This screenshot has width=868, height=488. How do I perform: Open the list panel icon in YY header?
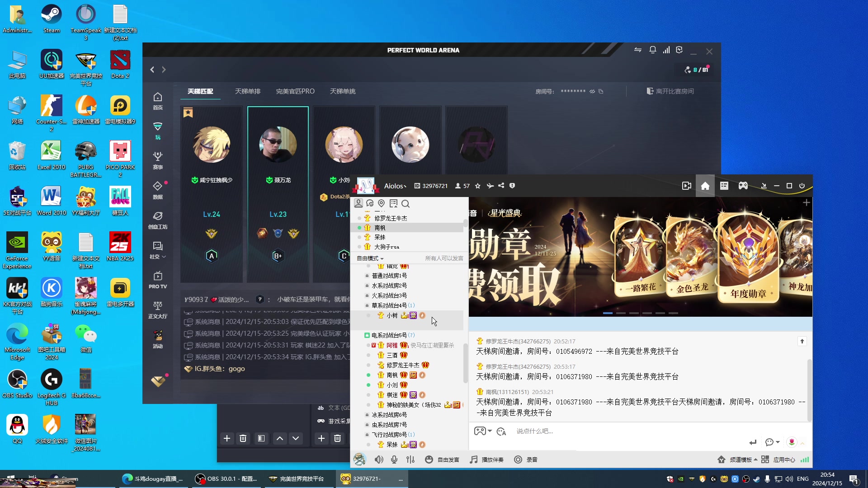coord(724,186)
